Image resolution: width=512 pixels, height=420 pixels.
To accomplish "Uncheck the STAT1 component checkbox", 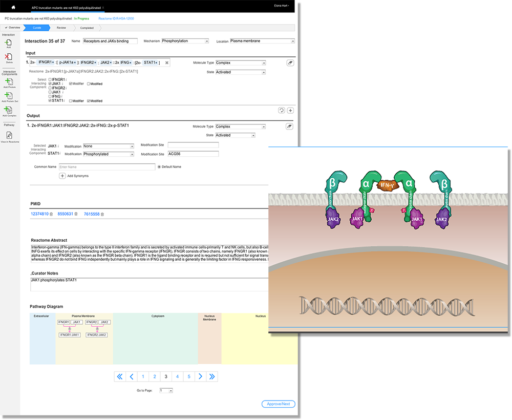I will (50, 101).
